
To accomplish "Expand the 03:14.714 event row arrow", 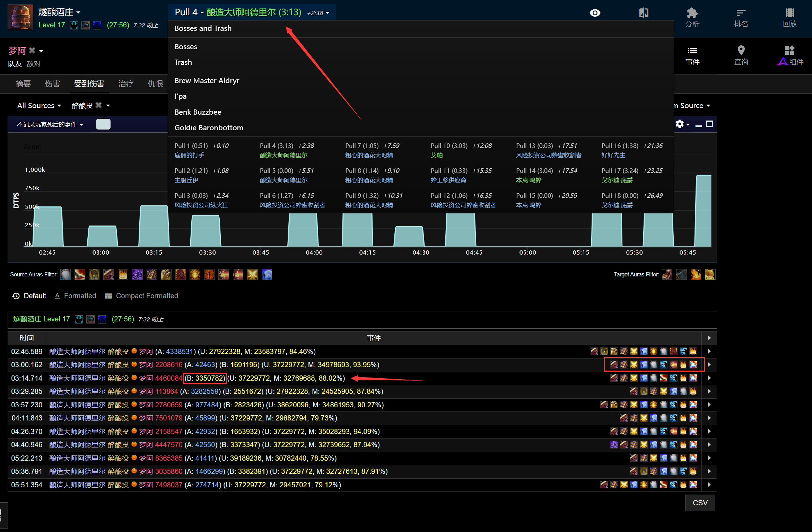I will pyautogui.click(x=709, y=378).
